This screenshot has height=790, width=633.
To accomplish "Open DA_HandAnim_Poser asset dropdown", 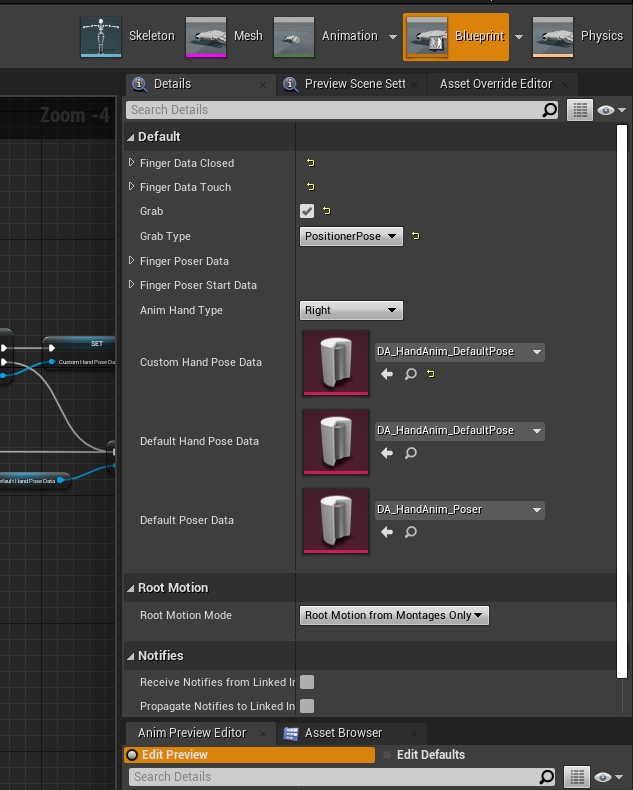I will [460, 510].
